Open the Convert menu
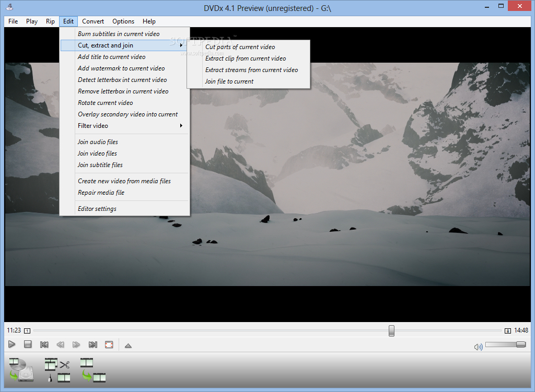 93,21
